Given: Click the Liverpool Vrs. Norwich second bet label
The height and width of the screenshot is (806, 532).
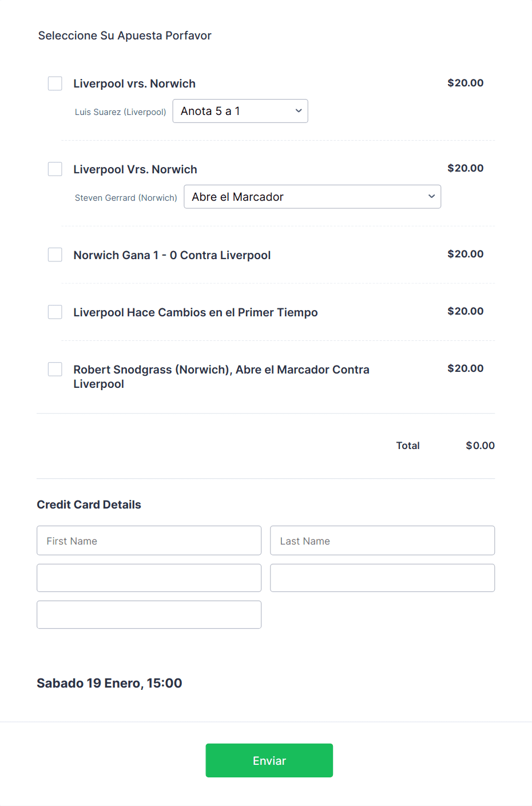Looking at the screenshot, I should [135, 169].
